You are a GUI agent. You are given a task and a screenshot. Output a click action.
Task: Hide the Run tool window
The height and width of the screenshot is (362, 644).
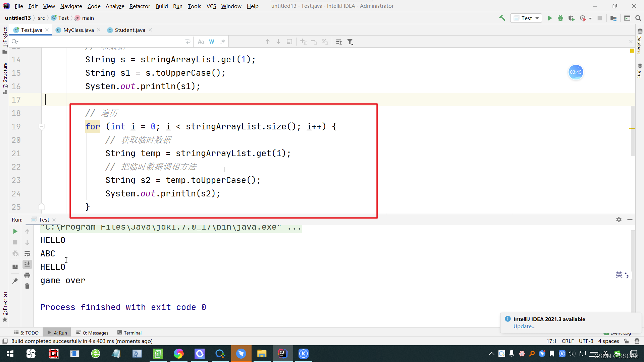pos(630,220)
